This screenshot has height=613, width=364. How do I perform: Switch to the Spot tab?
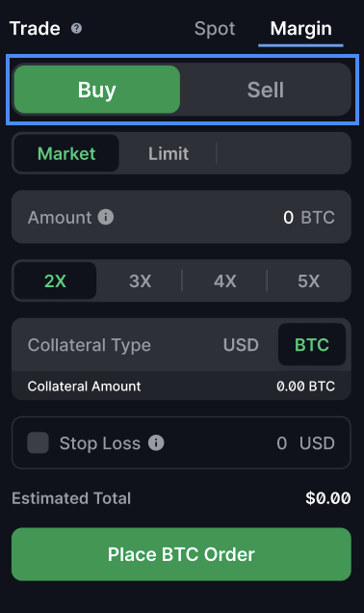[x=215, y=29]
